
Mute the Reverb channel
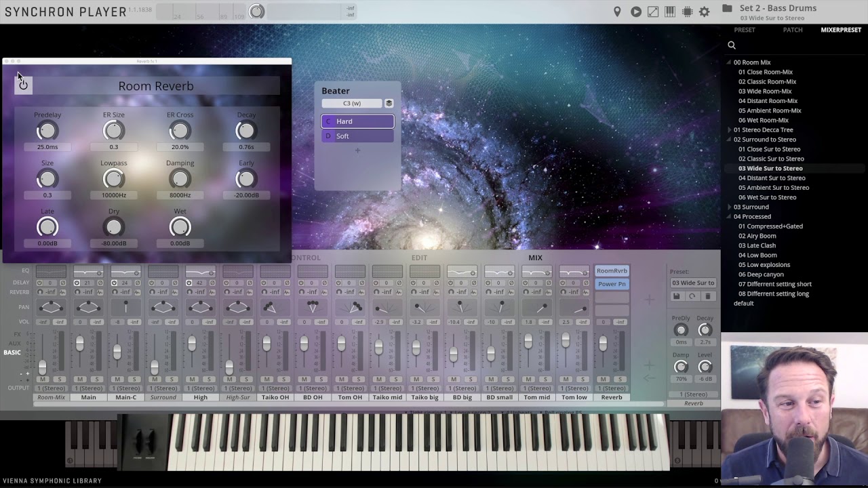tap(603, 379)
